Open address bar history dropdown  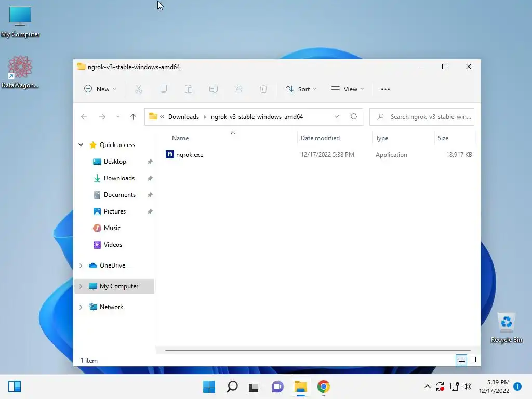pos(337,117)
